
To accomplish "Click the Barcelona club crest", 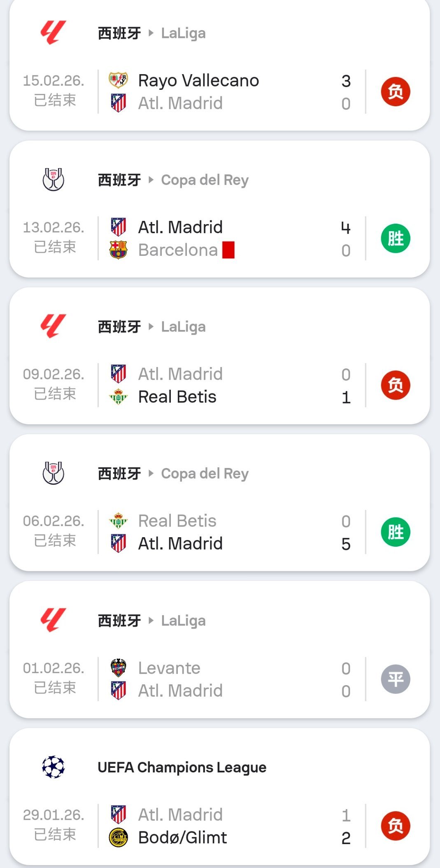I will [x=118, y=250].
